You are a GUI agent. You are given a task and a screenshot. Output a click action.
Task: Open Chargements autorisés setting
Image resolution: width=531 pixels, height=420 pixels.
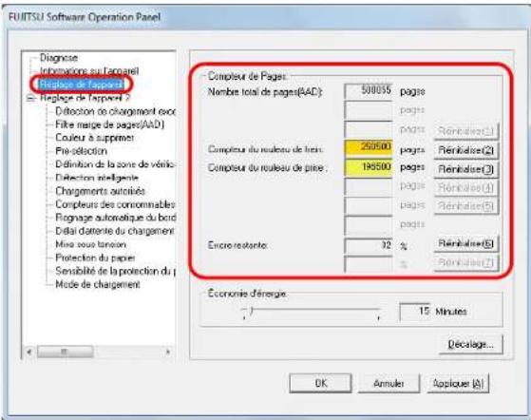(x=101, y=191)
